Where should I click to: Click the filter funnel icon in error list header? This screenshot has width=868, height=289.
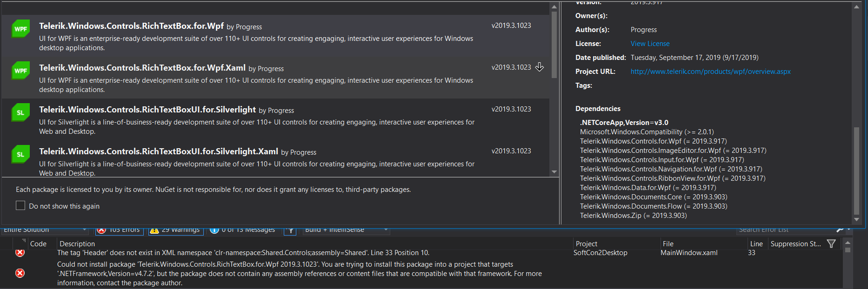831,243
